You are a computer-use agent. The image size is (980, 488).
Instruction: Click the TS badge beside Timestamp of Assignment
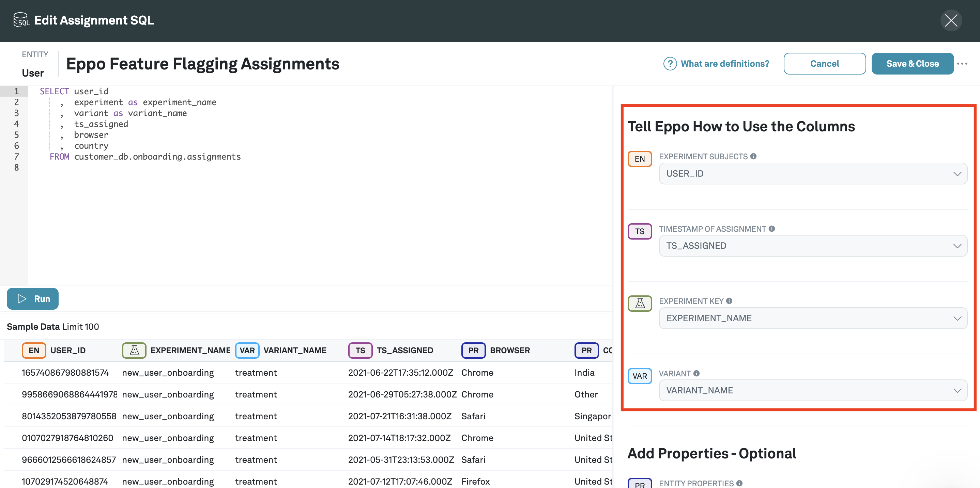pyautogui.click(x=640, y=231)
